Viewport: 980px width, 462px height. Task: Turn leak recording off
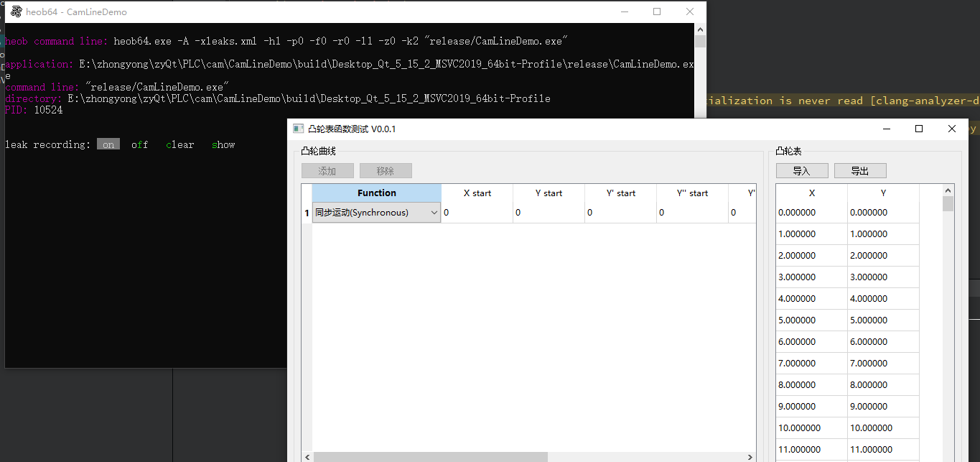pos(140,144)
